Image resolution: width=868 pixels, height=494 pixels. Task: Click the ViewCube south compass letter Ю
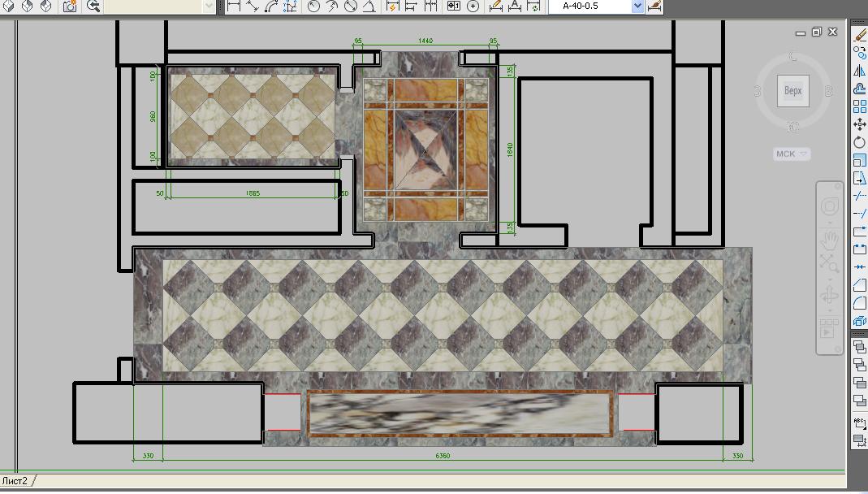(792, 128)
